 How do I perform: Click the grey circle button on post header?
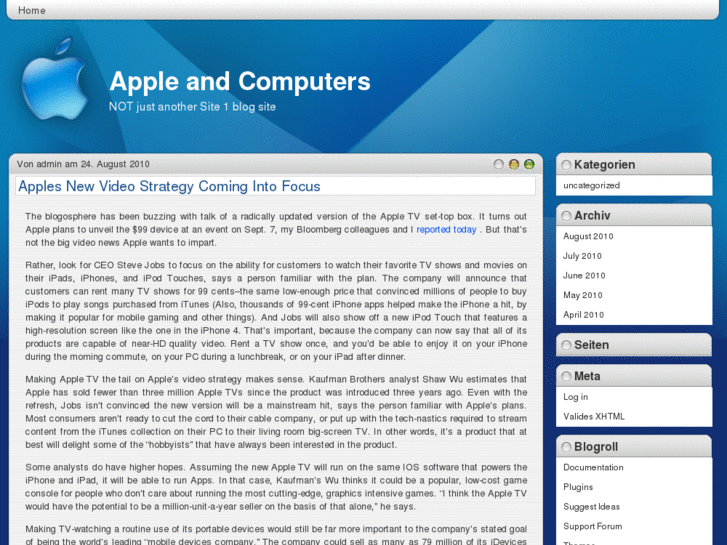click(x=498, y=164)
